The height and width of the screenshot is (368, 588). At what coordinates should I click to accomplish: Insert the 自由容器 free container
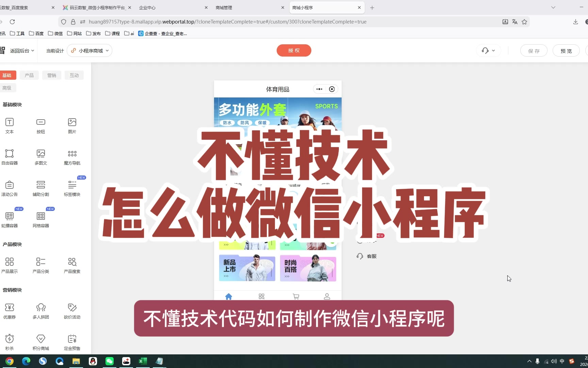(x=10, y=157)
